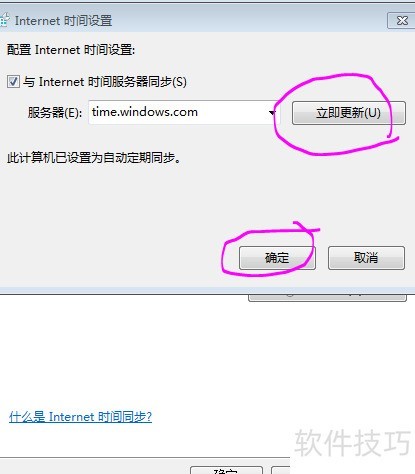This screenshot has height=474, width=415.
Task: Click the background window's cut-off 确定 button
Action: pos(226,470)
